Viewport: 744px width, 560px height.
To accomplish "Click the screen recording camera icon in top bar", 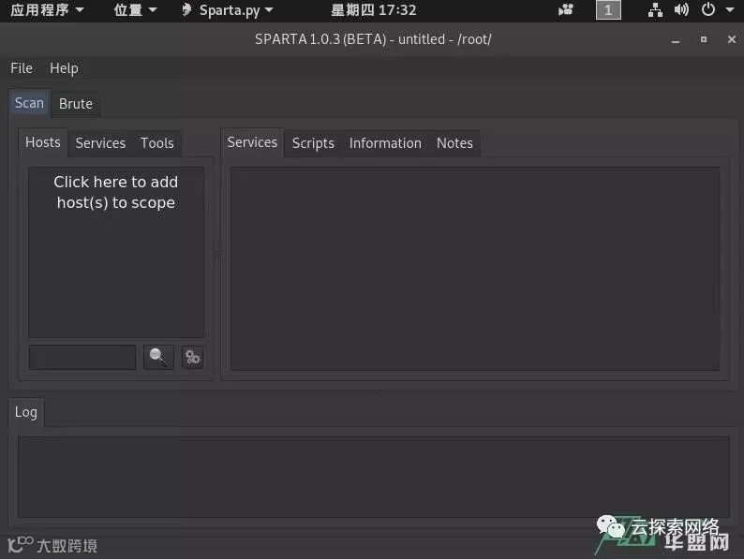I will (x=566, y=10).
